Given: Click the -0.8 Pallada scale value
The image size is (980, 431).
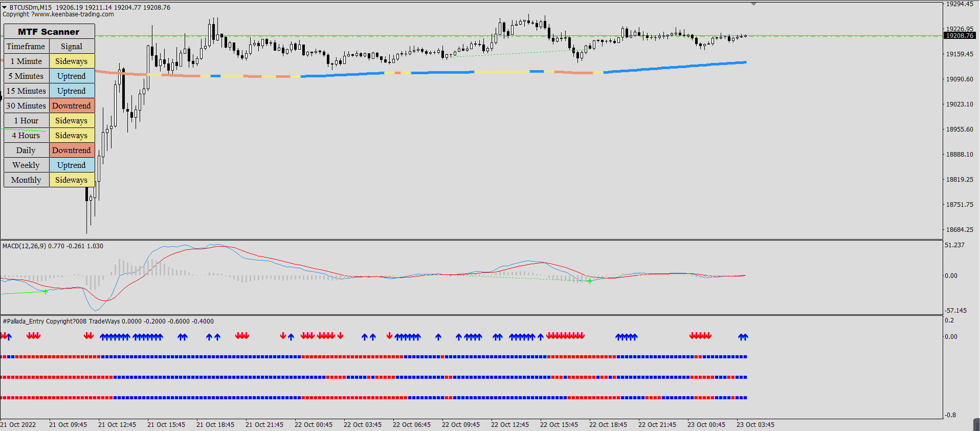Looking at the screenshot, I should [x=950, y=415].
